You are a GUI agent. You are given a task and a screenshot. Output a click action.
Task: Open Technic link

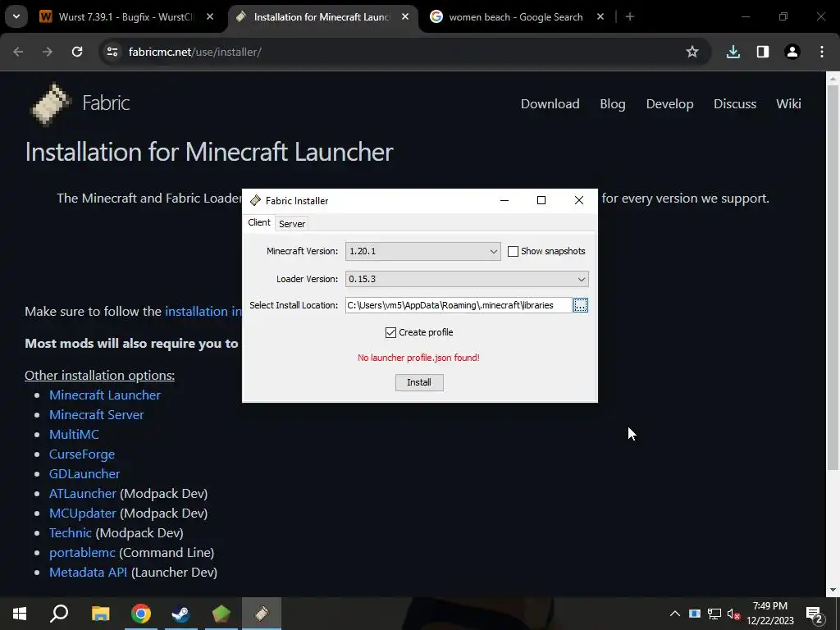(71, 533)
